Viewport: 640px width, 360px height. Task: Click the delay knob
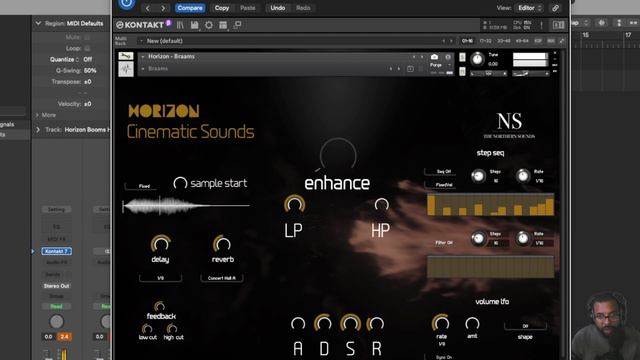pos(160,244)
